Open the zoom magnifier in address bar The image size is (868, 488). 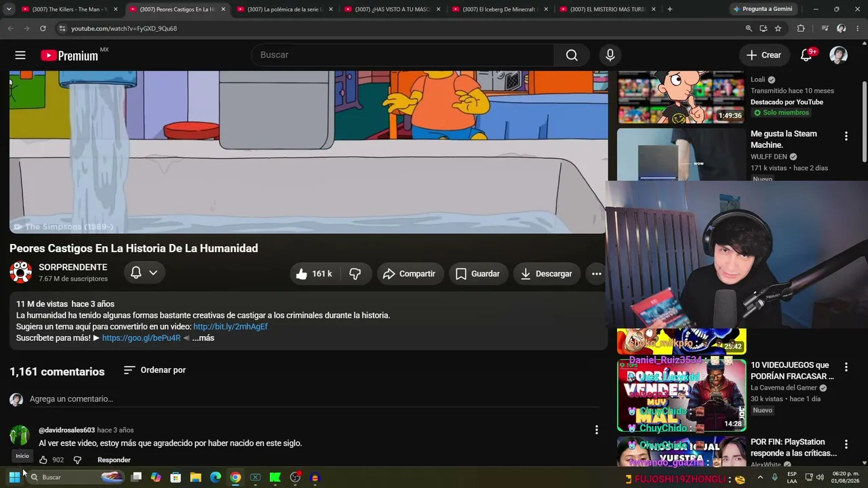click(x=749, y=28)
